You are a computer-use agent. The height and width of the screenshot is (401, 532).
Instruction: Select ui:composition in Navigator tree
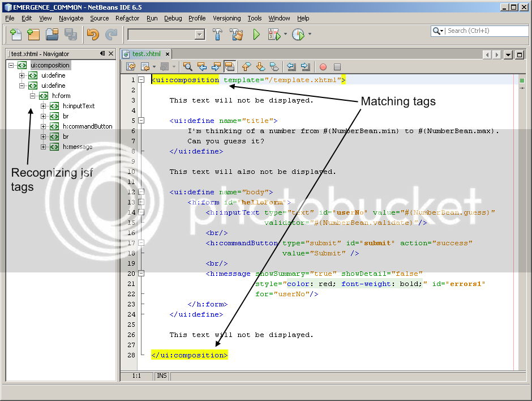[x=50, y=65]
